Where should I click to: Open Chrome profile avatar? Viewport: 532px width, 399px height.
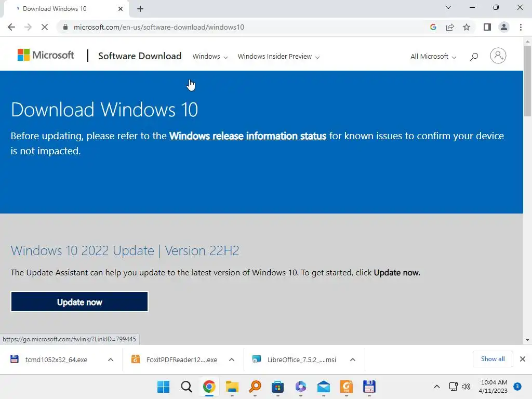[504, 27]
